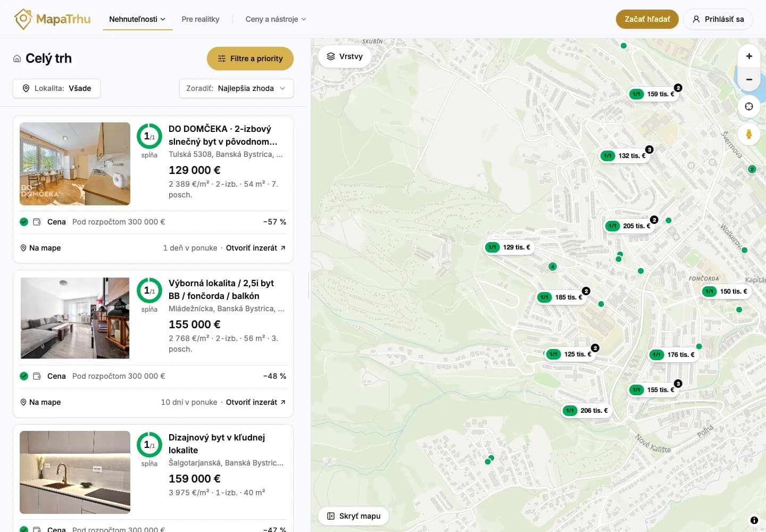Open Otvoriť inzerát for 129 000 € listing
766x532 pixels.
coord(256,248)
